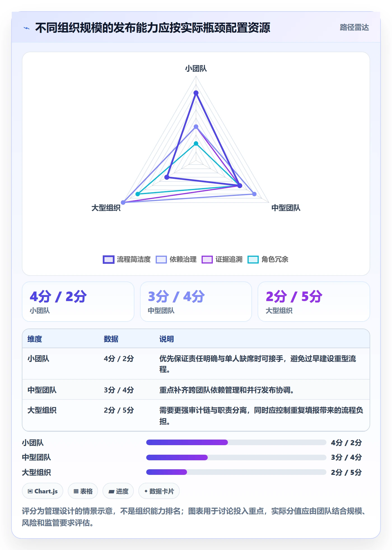392x550 pixels.
Task: Click the 中型团队 radar axis label
Action: [286, 208]
